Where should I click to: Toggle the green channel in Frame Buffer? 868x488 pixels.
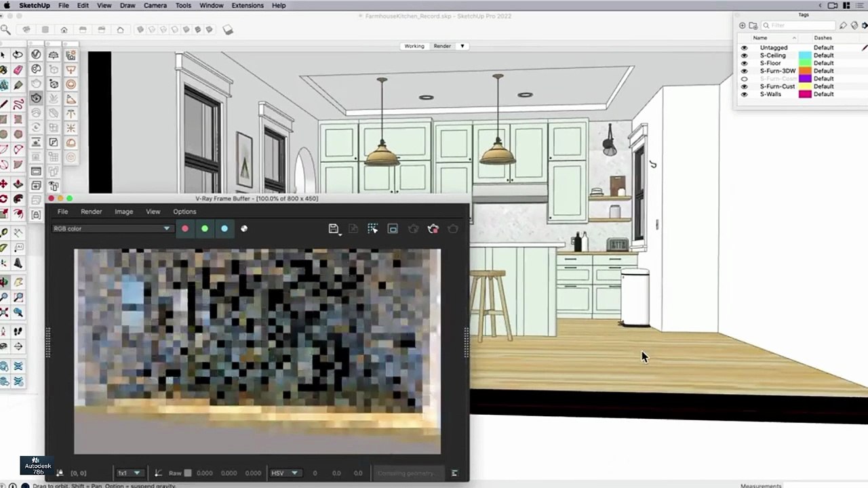click(204, 228)
